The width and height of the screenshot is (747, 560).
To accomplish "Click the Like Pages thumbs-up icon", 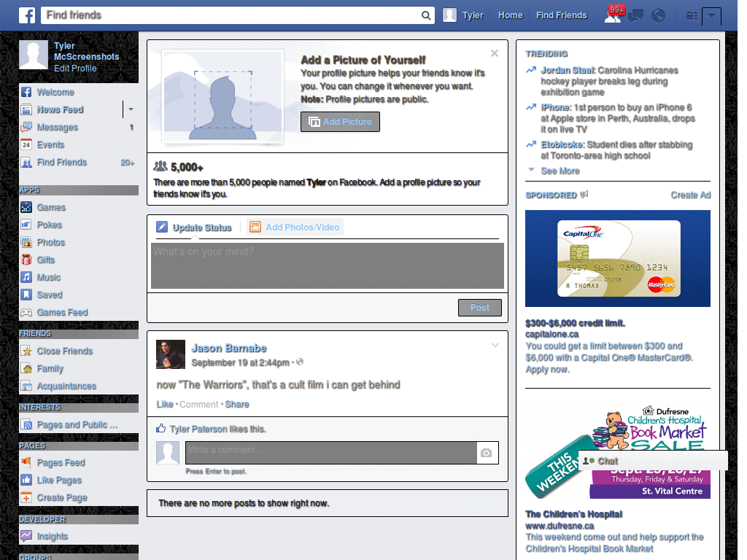I will coord(26,480).
